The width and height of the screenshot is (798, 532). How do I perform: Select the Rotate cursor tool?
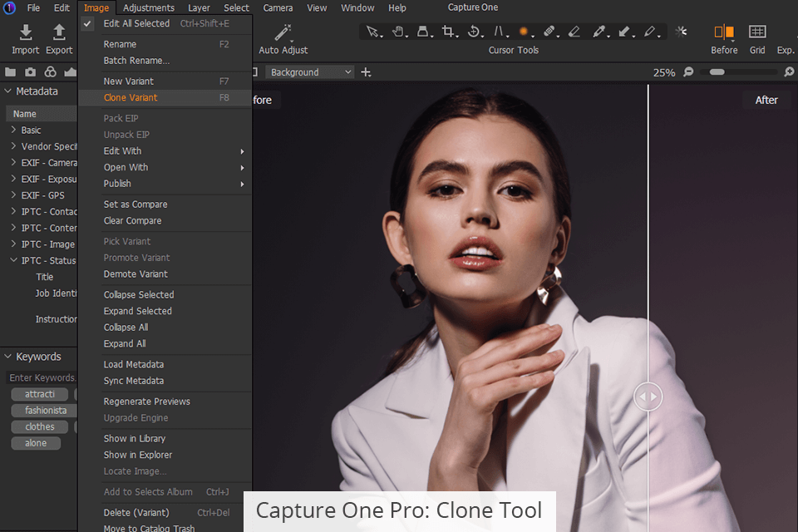474,32
